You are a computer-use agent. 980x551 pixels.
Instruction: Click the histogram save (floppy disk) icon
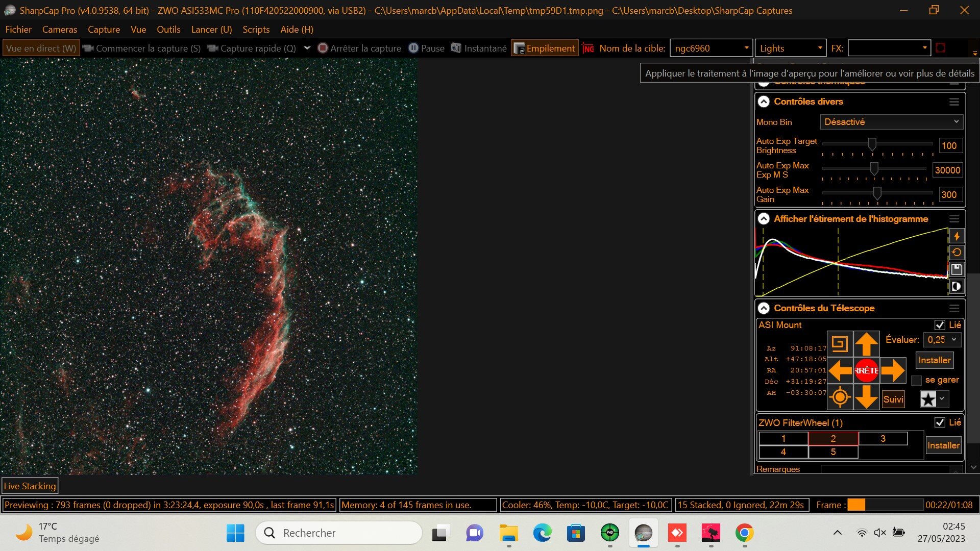pyautogui.click(x=957, y=269)
